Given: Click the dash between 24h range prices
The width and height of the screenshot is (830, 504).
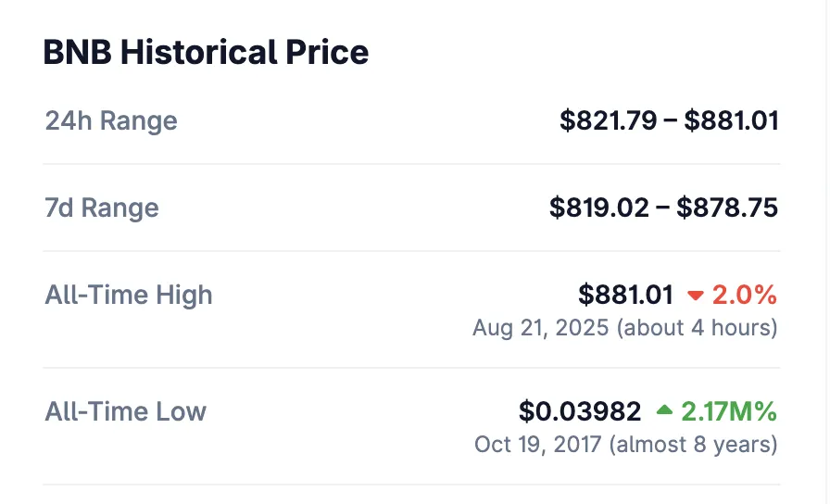Looking at the screenshot, I should (670, 120).
